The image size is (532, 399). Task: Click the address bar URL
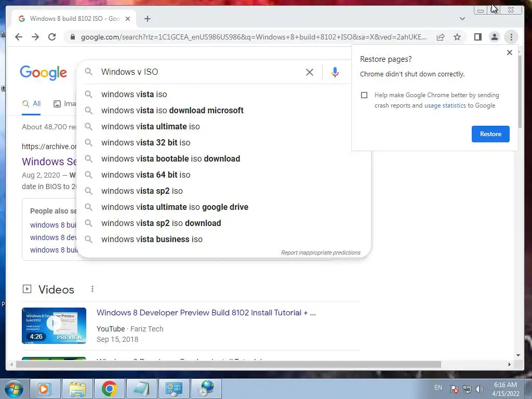tap(254, 37)
